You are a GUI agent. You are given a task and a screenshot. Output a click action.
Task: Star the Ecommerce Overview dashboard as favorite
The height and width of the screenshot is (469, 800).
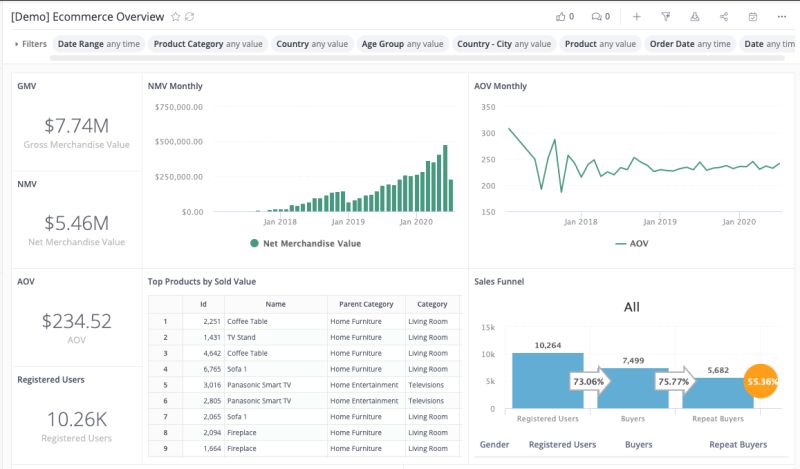coord(176,17)
